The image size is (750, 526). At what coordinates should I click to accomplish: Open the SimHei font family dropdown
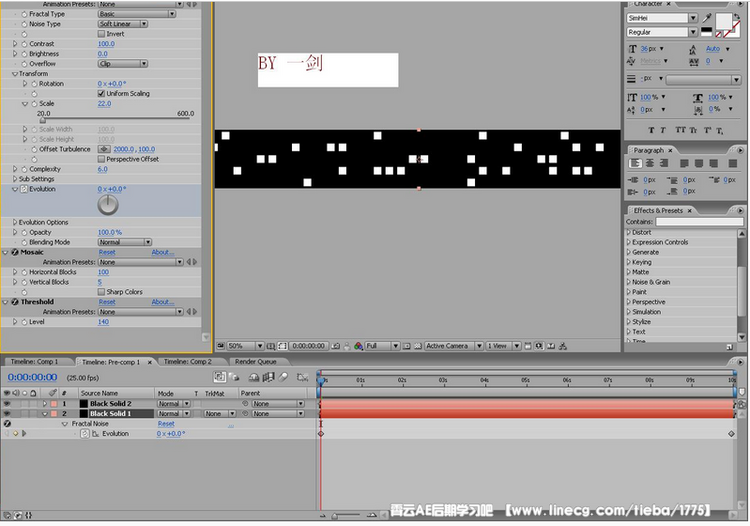693,18
